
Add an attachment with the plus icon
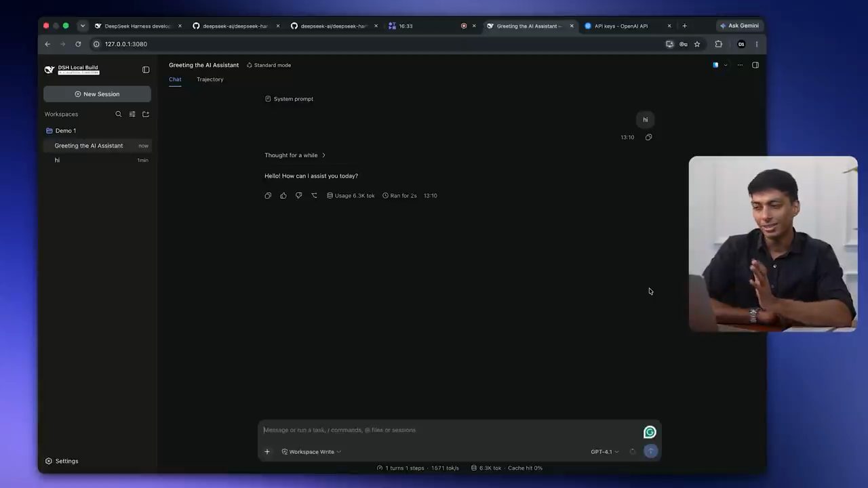click(x=267, y=451)
